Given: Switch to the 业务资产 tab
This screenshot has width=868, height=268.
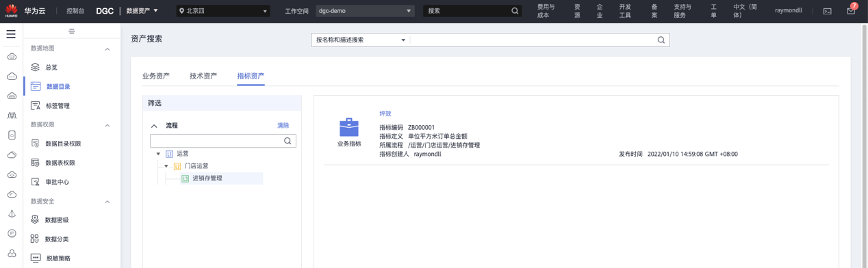Looking at the screenshot, I should 156,76.
